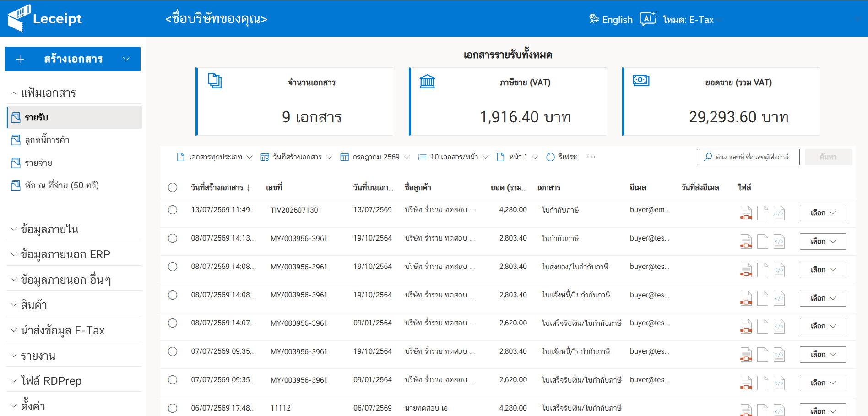The height and width of the screenshot is (416, 868).
Task: Open รายจ่าย in sidebar
Action: (75, 163)
